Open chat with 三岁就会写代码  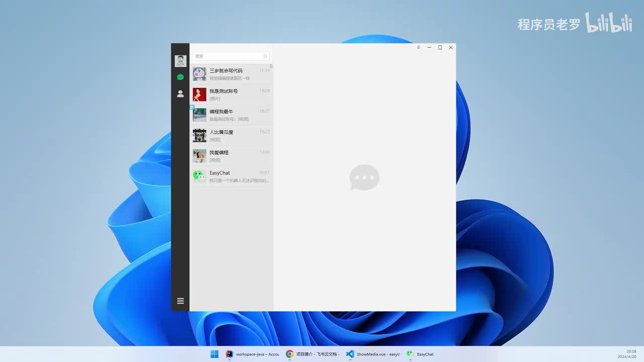tap(231, 74)
